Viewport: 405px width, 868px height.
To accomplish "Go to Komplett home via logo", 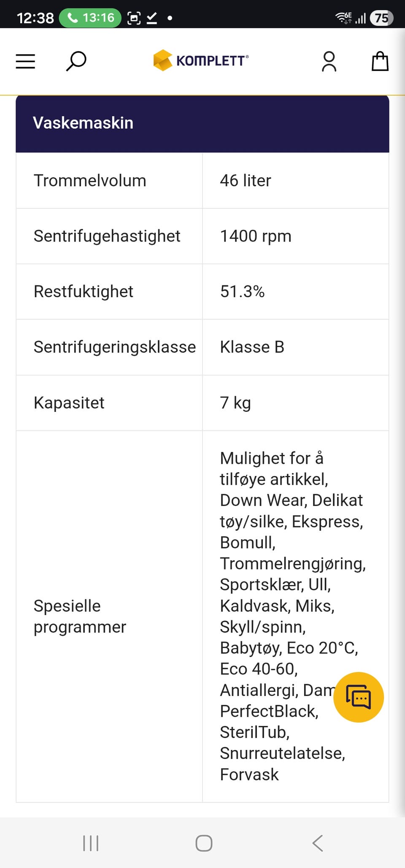I will coord(201,61).
